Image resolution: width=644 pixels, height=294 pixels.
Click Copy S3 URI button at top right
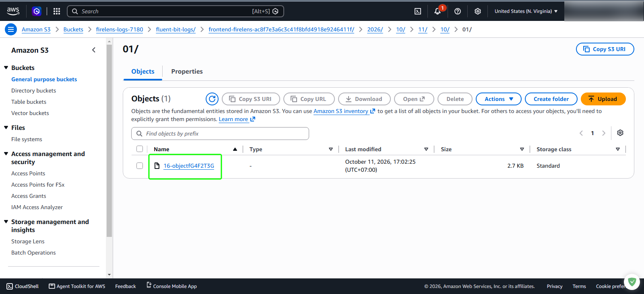[605, 49]
